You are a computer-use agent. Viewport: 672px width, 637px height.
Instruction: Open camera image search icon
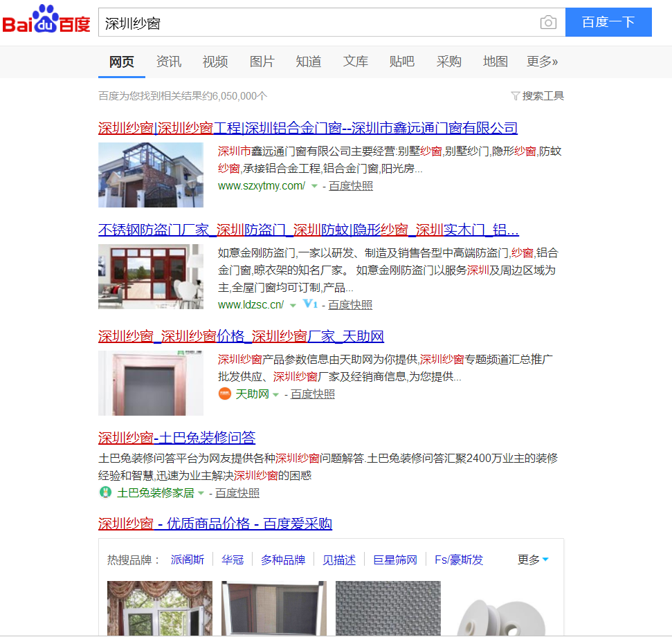click(548, 22)
